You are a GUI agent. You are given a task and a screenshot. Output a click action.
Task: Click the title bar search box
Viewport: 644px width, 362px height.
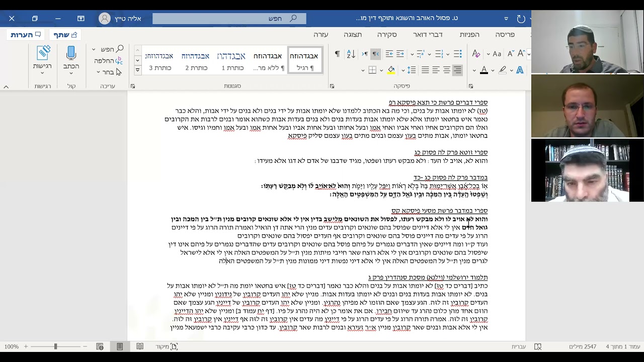coord(229,19)
